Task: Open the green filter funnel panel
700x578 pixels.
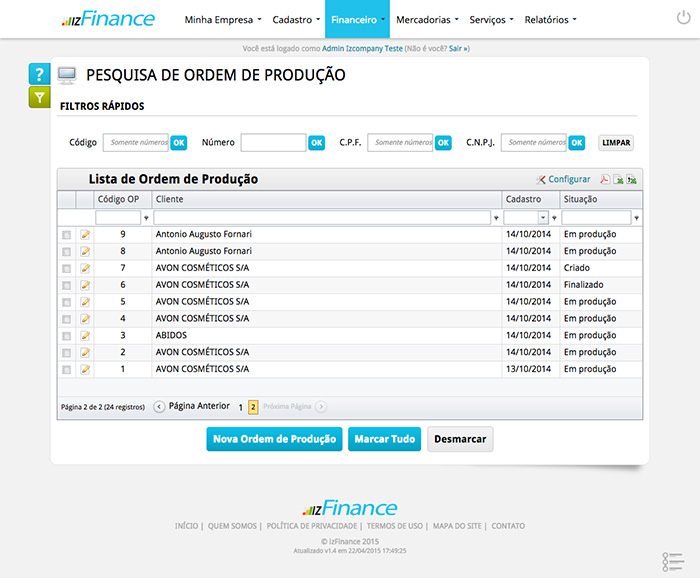Action: tap(39, 97)
